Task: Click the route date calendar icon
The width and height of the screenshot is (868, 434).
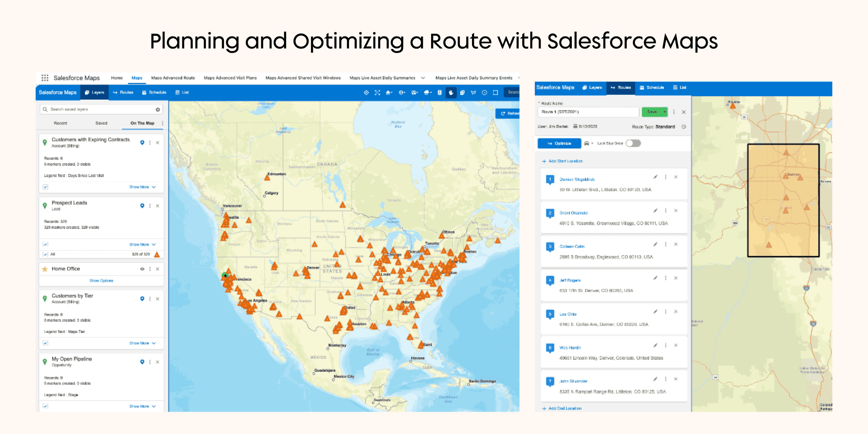Action: coord(575,127)
